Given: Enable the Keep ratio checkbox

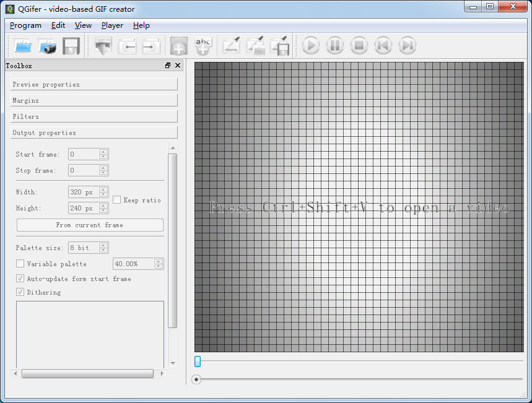Looking at the screenshot, I should [116, 199].
